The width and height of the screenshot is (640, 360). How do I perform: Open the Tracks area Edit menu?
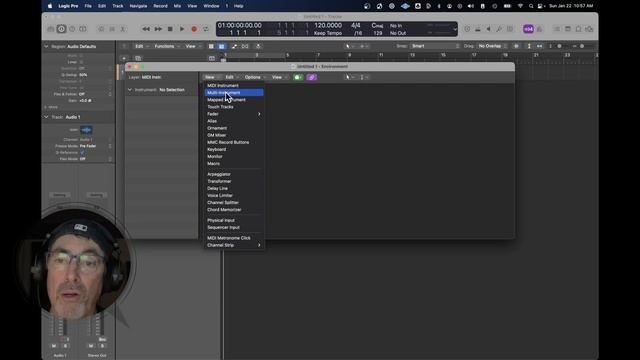pyautogui.click(x=142, y=46)
